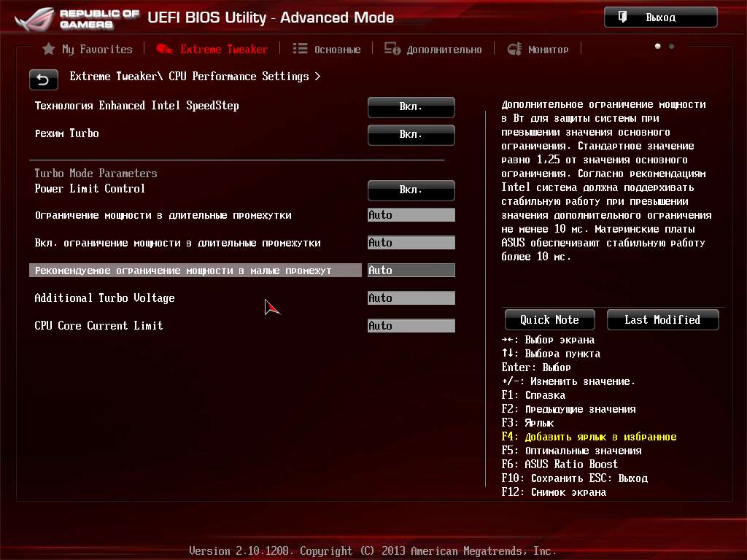Click the F5: Оптимальные значения hint
Viewport: 747px width, 560px height.
pos(571,451)
